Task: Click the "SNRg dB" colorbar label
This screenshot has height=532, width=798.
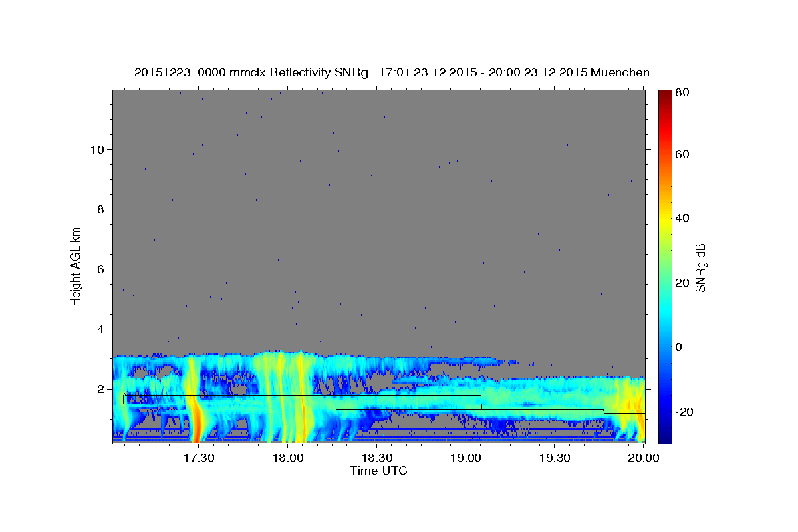Action: (x=700, y=267)
